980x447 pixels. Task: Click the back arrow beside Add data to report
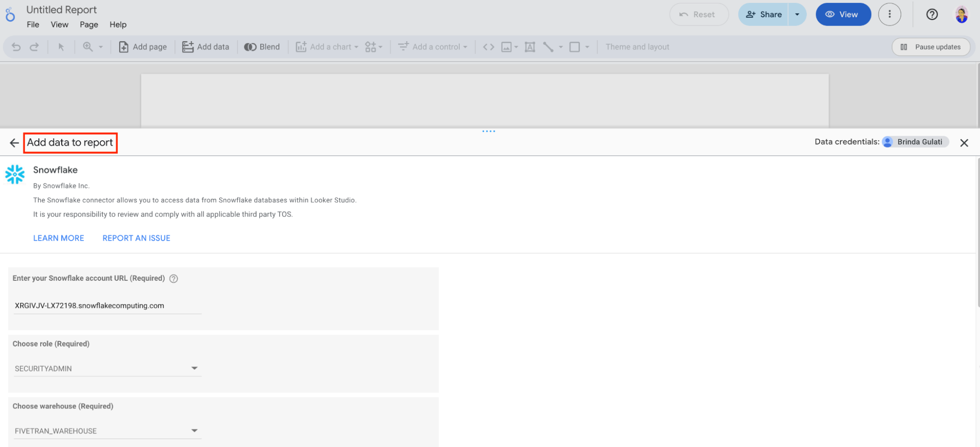14,143
